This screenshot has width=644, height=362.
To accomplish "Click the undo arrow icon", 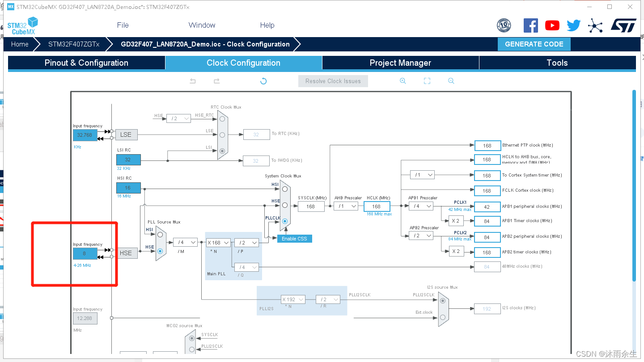I will [193, 81].
